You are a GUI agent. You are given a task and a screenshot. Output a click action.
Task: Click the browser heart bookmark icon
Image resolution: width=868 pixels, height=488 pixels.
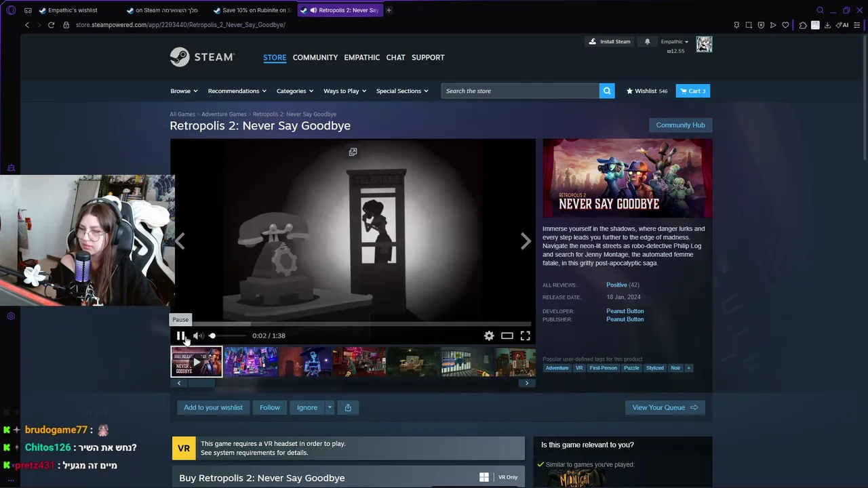pos(785,25)
